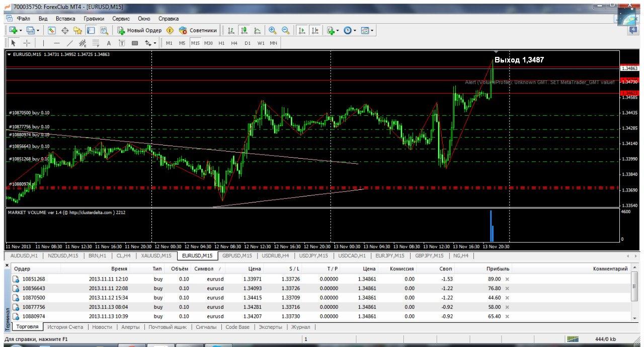Screen dimensions: 644x347
Task: Close the Terminal panel
Action: [x=7, y=265]
